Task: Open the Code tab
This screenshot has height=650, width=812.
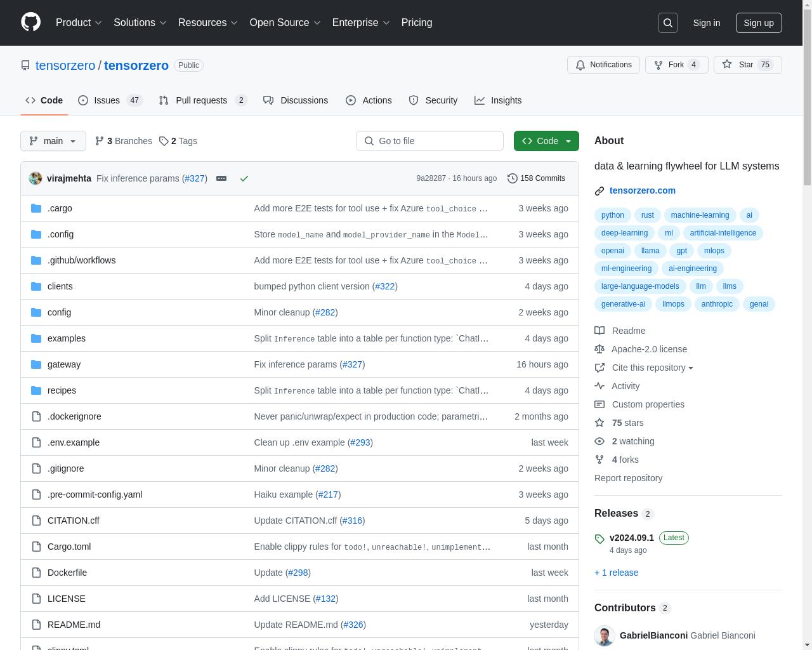Action: coord(44,100)
